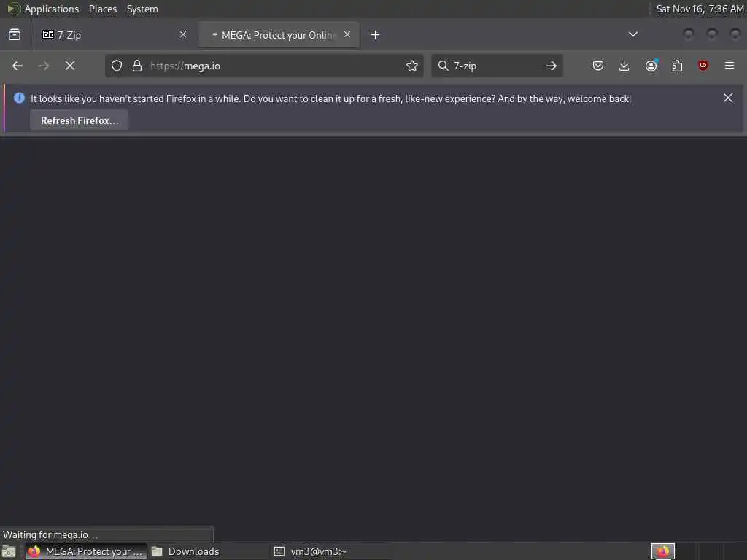Bookmark this page with the star

[x=412, y=66]
